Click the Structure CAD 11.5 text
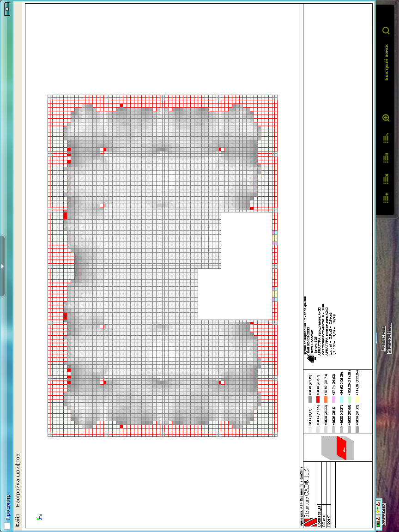 tap(307, 493)
